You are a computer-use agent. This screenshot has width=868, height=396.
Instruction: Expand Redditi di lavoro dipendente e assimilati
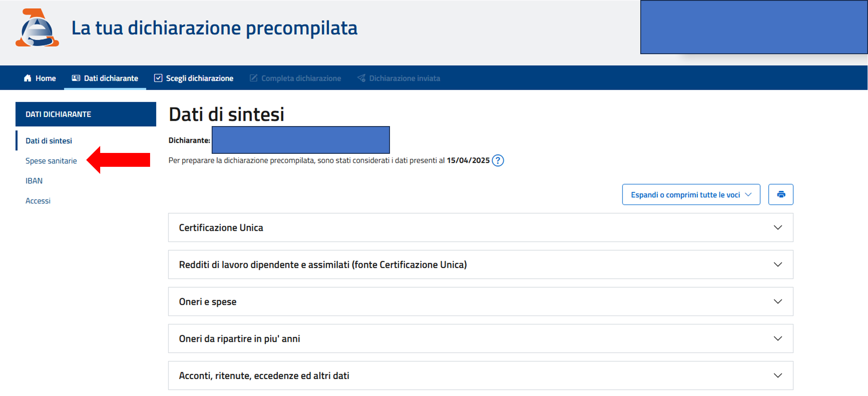777,265
